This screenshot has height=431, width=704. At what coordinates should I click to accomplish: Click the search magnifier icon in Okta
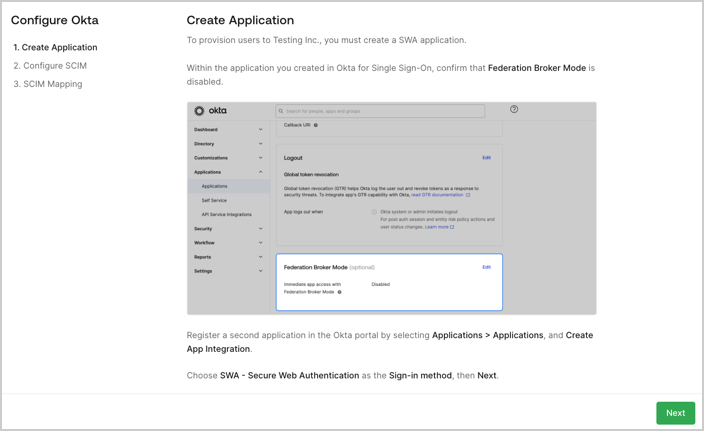point(281,111)
